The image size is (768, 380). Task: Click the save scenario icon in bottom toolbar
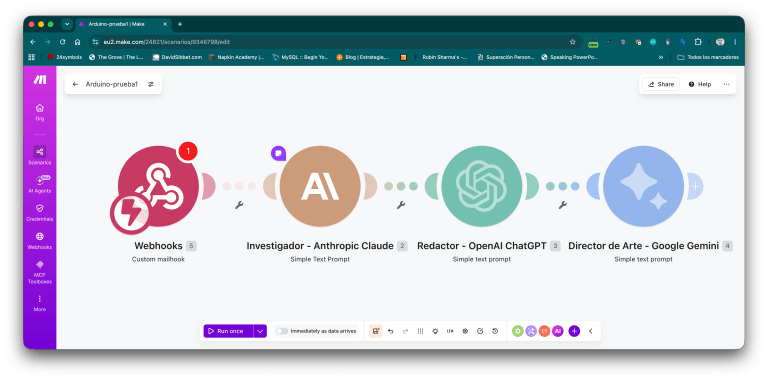[376, 331]
